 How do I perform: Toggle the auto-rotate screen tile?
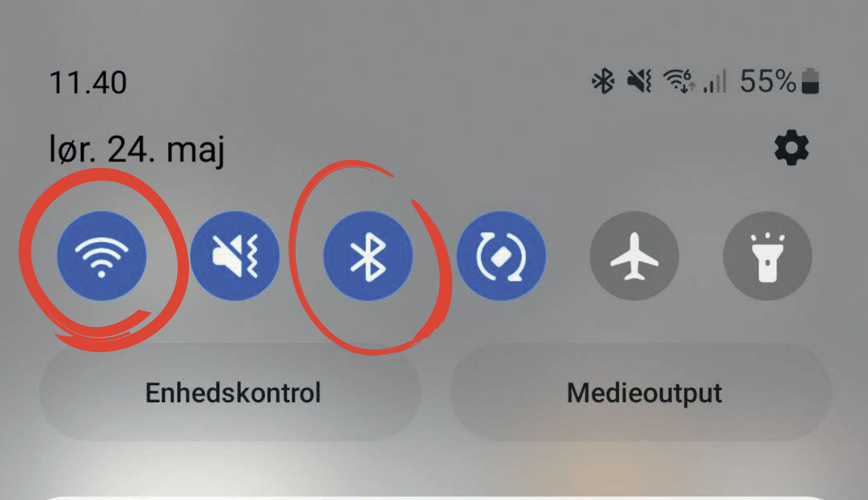tap(501, 256)
